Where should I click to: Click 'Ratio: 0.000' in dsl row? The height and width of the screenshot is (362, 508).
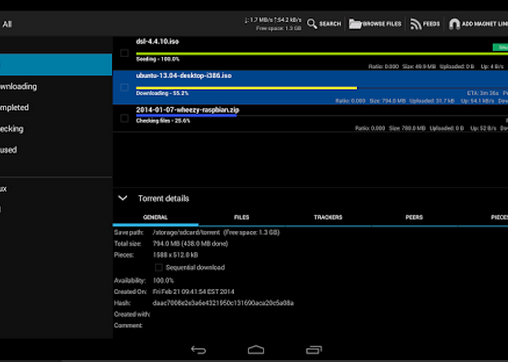pos(383,66)
